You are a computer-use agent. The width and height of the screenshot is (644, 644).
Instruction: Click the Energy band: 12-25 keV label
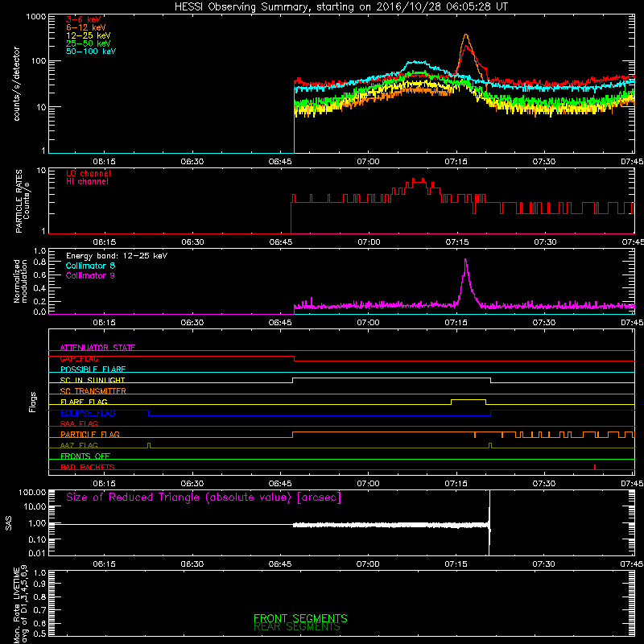click(117, 256)
